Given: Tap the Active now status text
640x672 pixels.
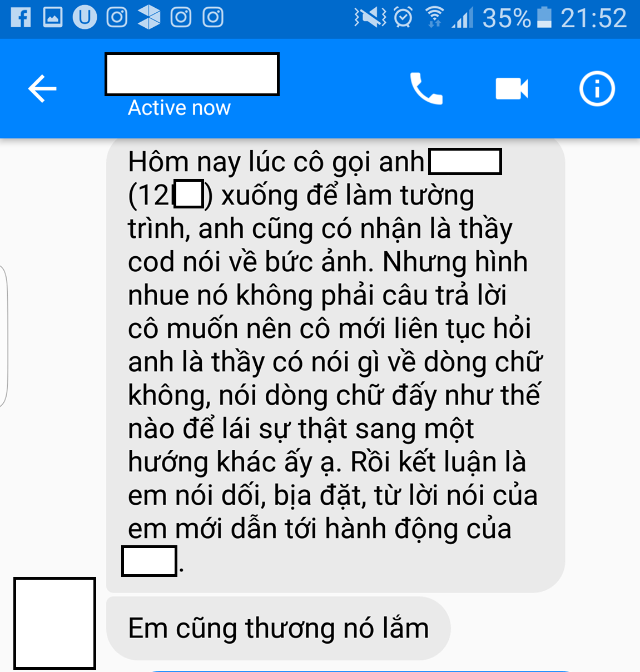Looking at the screenshot, I should [x=179, y=108].
